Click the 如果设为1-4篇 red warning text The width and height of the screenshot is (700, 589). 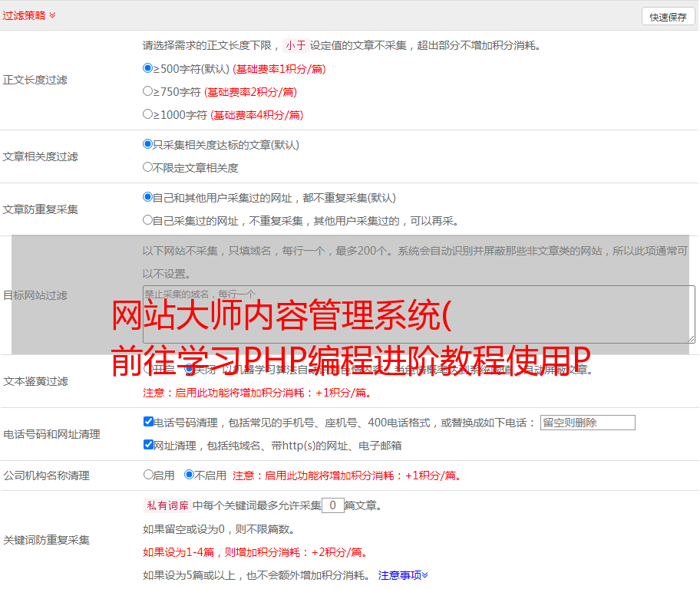(x=256, y=552)
